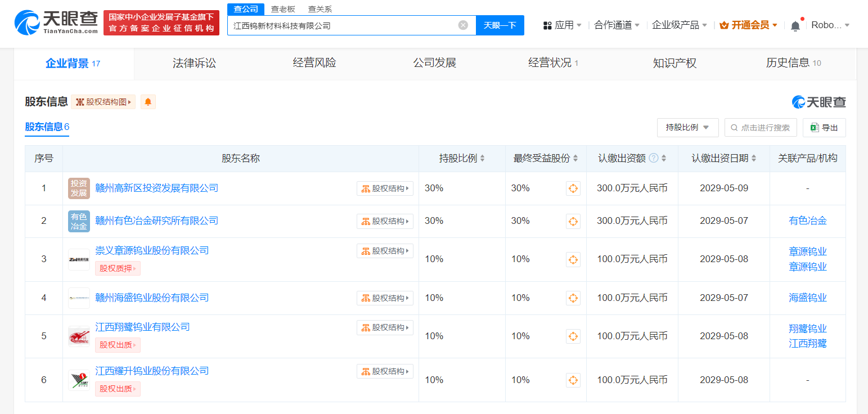Open the 经营状况 tab

(553, 63)
